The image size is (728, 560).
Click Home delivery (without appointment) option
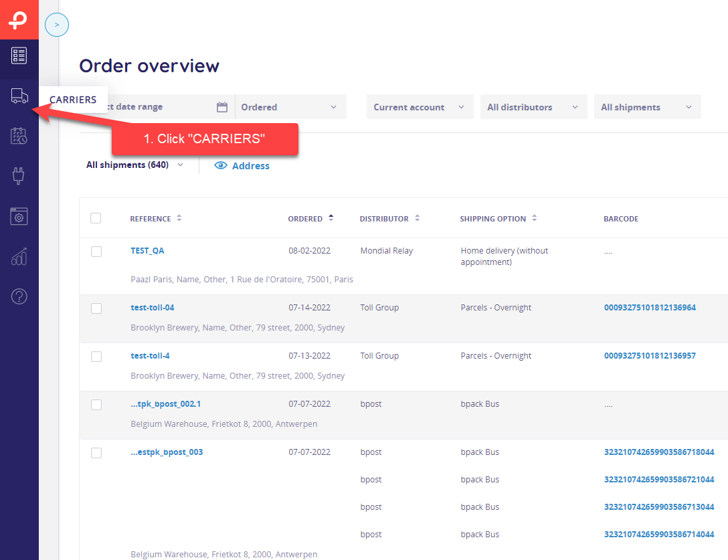pyautogui.click(x=505, y=256)
